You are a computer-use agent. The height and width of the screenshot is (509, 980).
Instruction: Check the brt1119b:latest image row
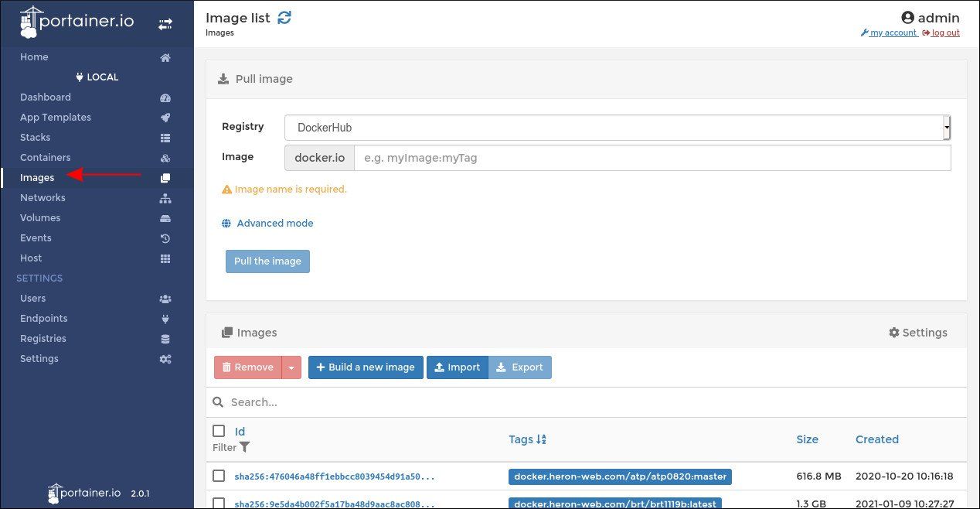219,503
